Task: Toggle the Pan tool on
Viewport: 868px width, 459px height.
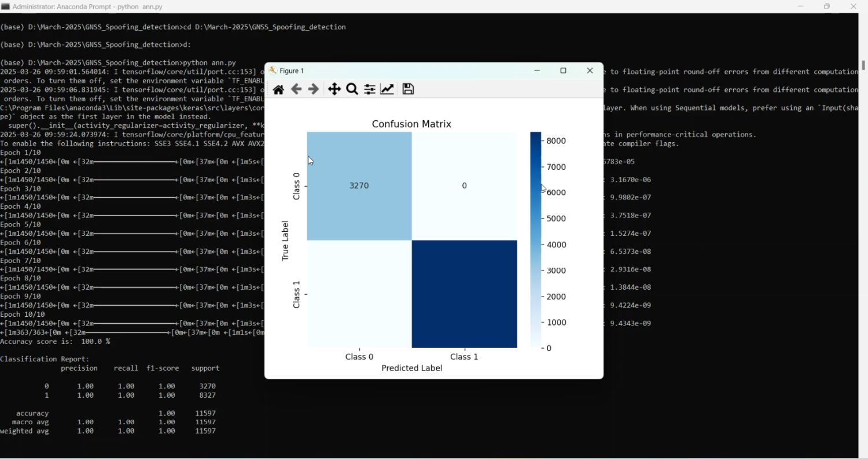Action: [334, 89]
